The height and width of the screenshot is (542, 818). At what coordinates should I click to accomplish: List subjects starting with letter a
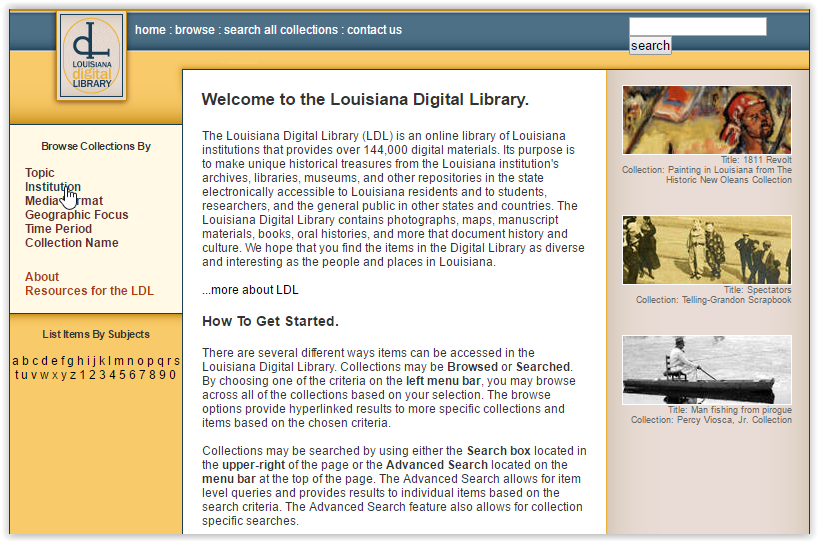[x=15, y=361]
